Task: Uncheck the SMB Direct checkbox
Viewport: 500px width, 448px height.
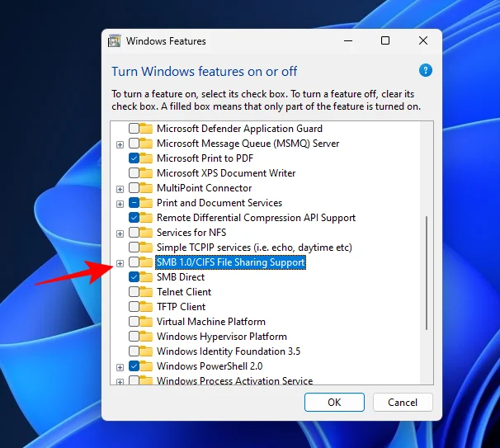Action: tap(134, 276)
